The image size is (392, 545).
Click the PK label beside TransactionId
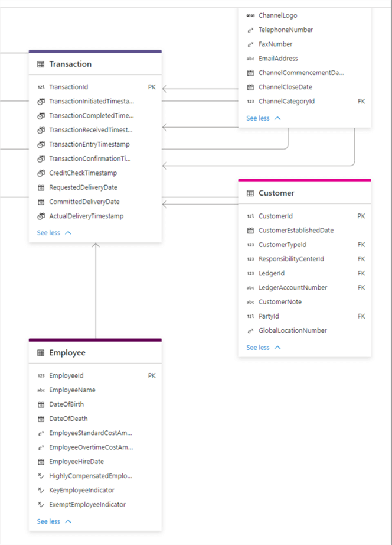click(152, 87)
